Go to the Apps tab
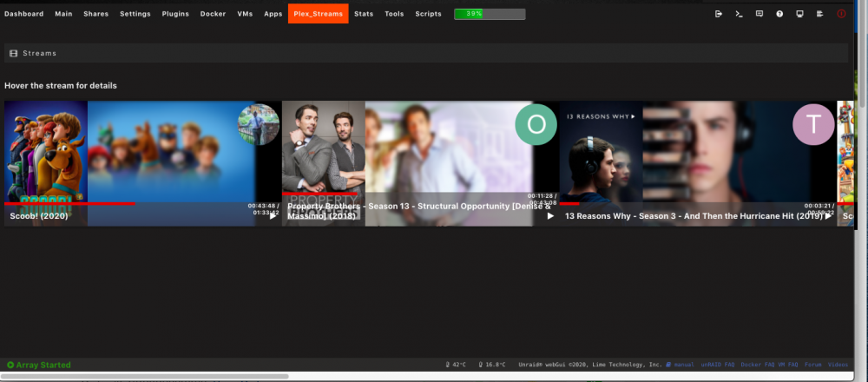Viewport: 868px width, 382px height. point(273,14)
